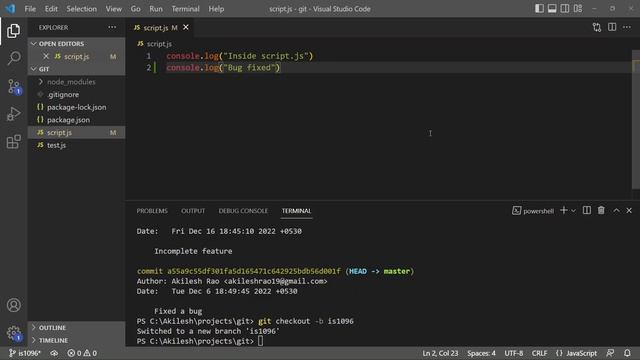
Task: Change UTF-8 encoding in status bar
Action: pyautogui.click(x=513, y=353)
